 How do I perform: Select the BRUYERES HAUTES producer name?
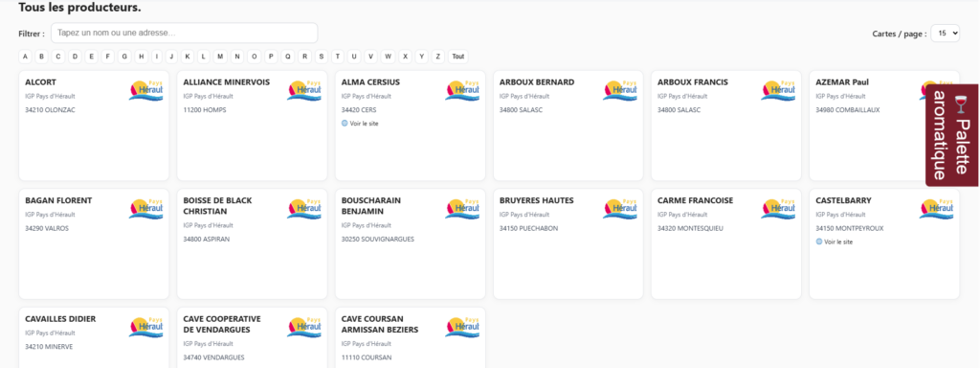click(536, 200)
